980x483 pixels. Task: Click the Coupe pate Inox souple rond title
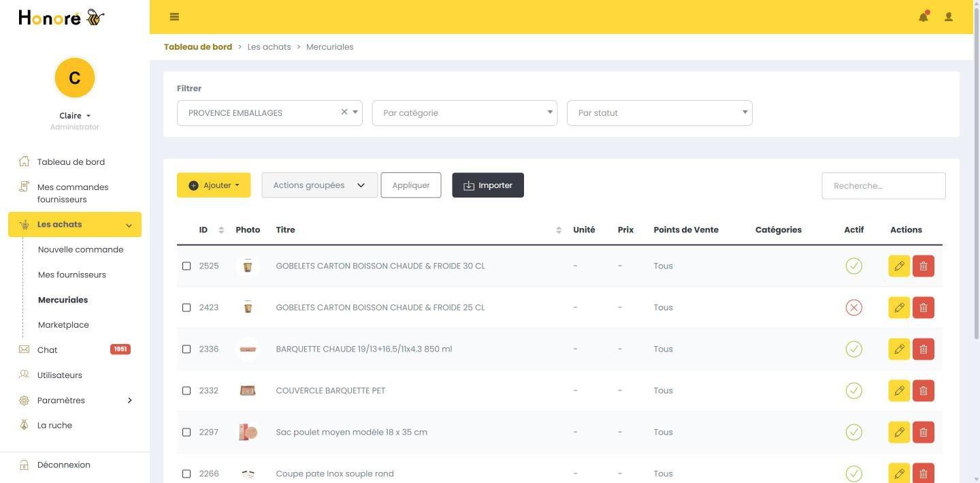(x=335, y=473)
